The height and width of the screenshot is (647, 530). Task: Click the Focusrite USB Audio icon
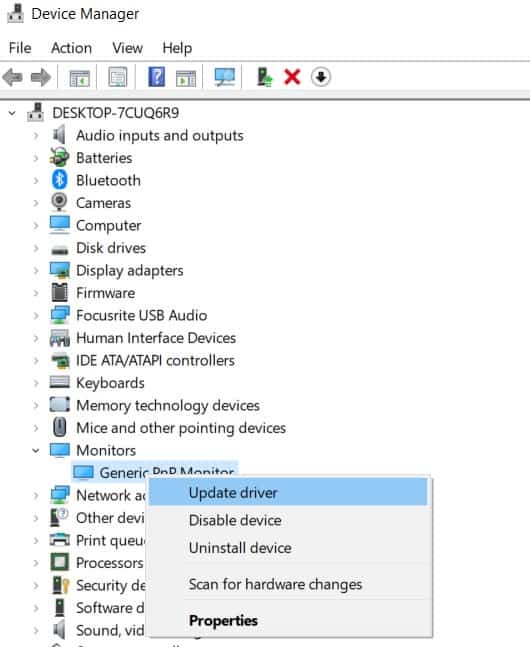pos(59,315)
